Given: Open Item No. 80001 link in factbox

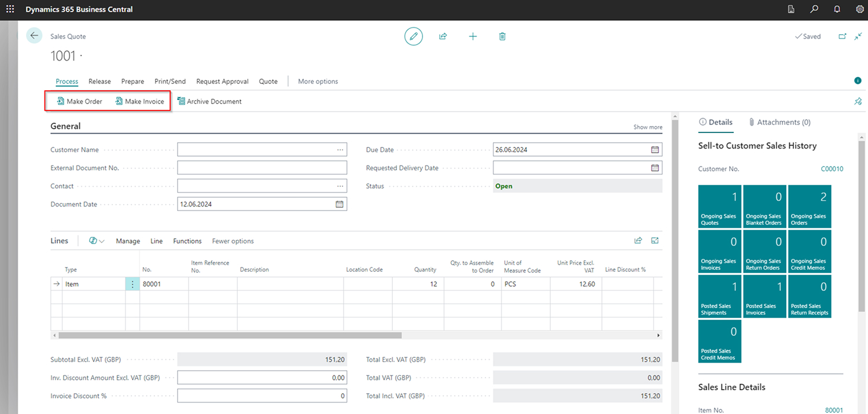Looking at the screenshot, I should 834,410.
